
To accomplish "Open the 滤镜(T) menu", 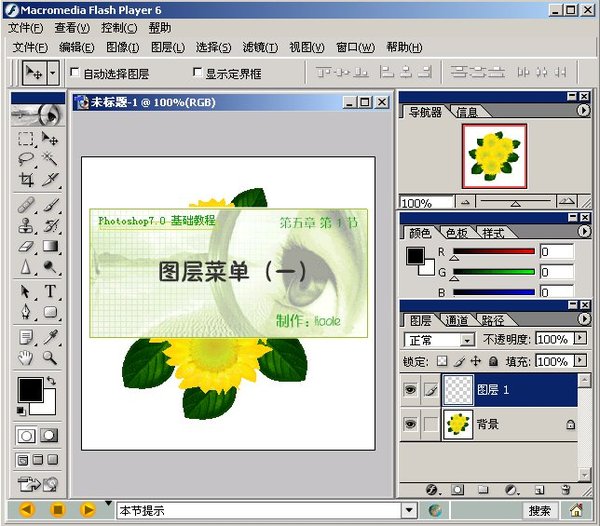I will pyautogui.click(x=260, y=47).
